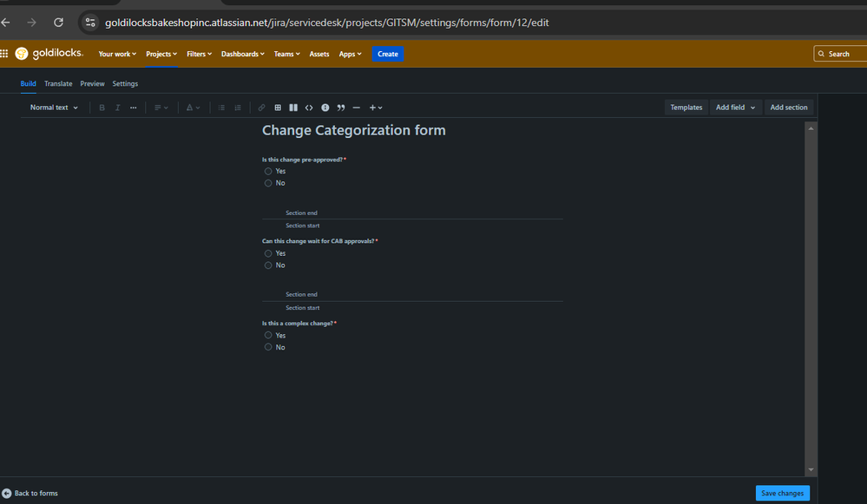
Task: Click the Search field
Action: 840,54
